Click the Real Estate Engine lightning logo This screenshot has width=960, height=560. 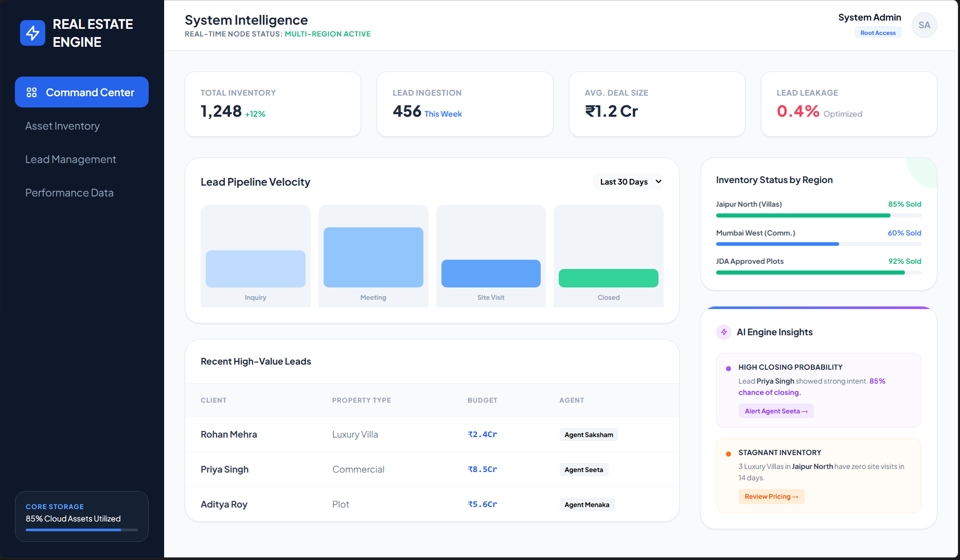point(32,32)
